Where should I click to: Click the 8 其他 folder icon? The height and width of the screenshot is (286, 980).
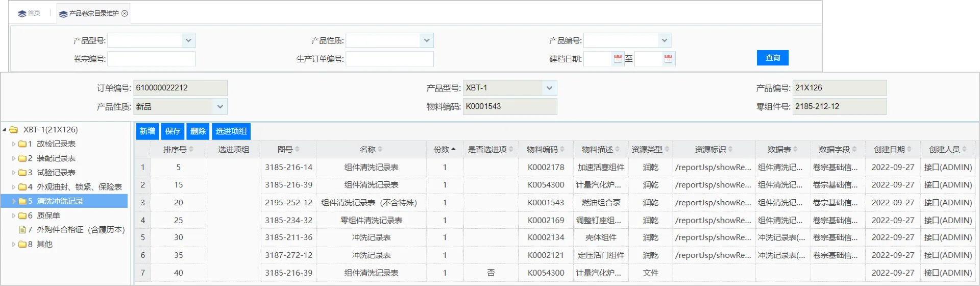tap(22, 244)
